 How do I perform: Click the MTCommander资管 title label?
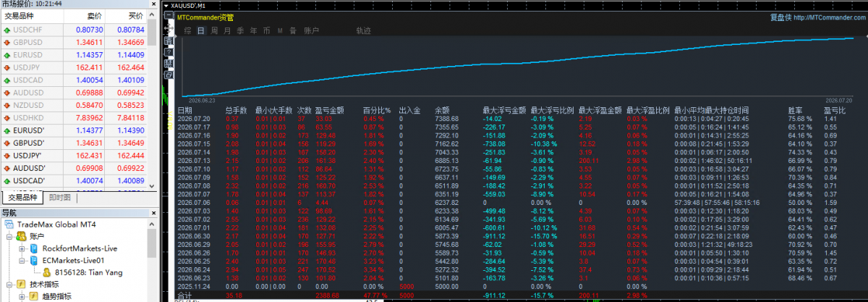205,17
